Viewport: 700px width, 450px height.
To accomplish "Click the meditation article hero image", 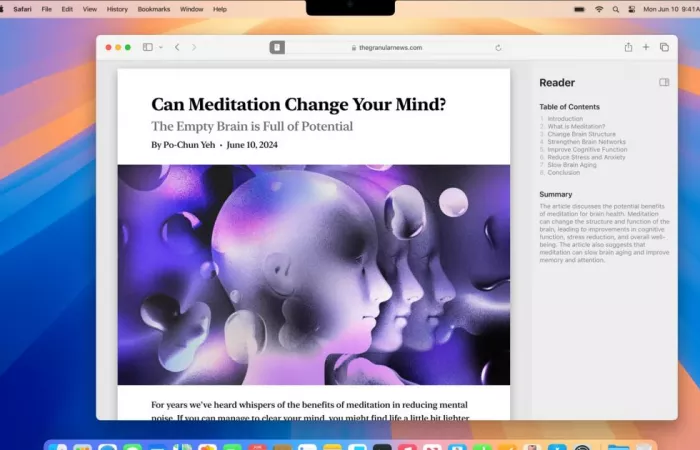I will pyautogui.click(x=314, y=275).
